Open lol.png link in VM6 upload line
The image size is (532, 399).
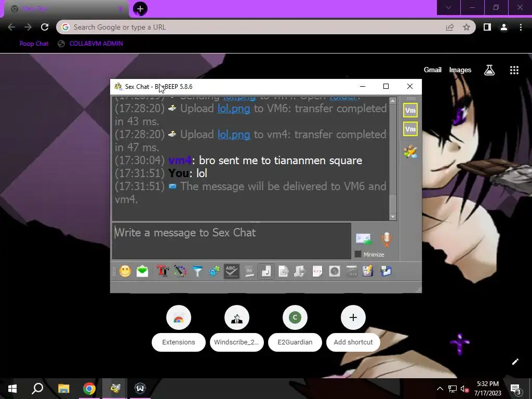click(234, 109)
